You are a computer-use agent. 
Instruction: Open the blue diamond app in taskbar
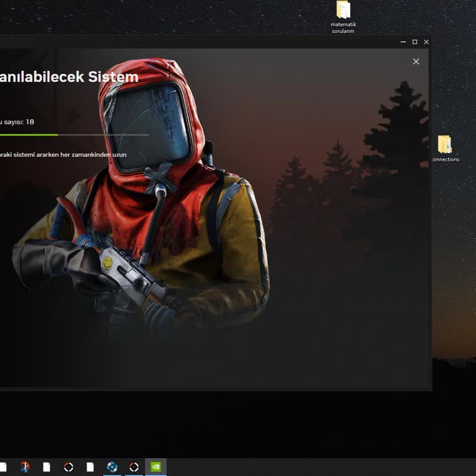[112, 467]
